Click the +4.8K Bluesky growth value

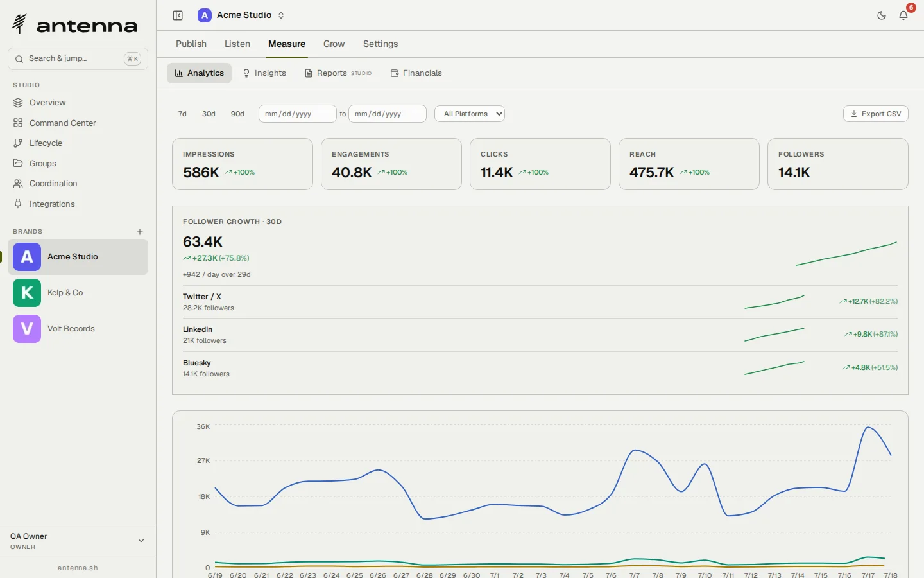pos(870,367)
